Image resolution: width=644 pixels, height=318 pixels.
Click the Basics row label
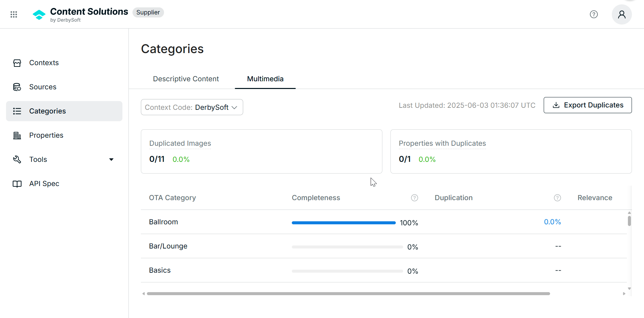click(160, 270)
